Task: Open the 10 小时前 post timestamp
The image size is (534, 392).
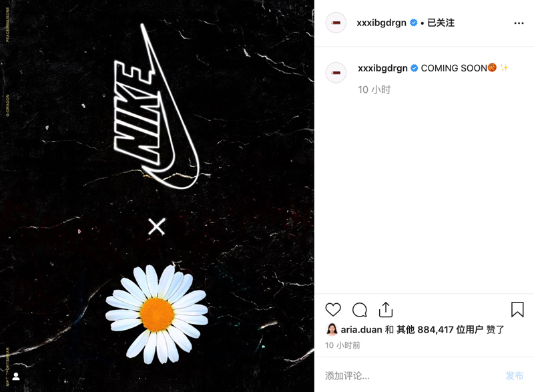Action: tap(342, 345)
